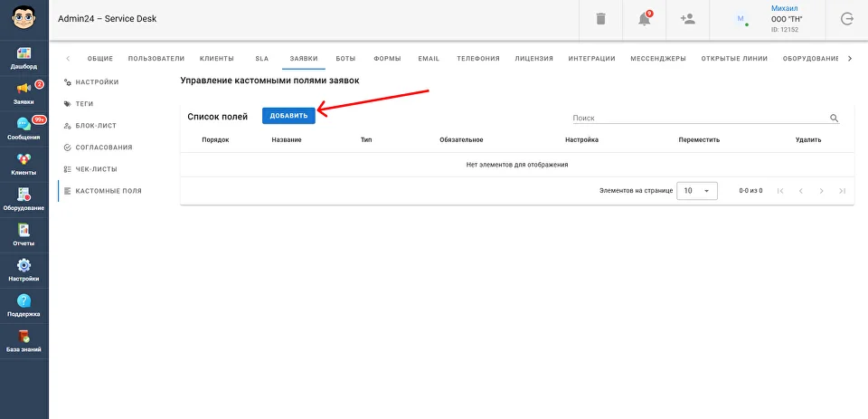
Task: Click the Обязательное column header
Action: point(461,139)
